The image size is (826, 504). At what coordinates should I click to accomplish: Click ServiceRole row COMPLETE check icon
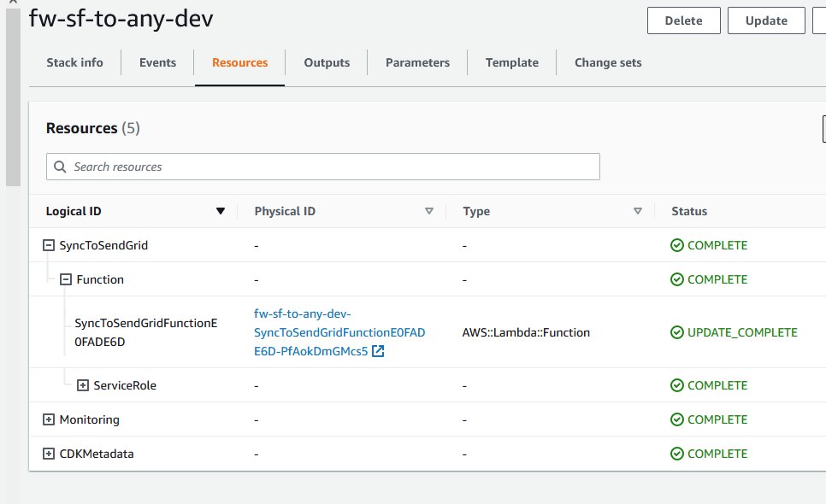677,385
